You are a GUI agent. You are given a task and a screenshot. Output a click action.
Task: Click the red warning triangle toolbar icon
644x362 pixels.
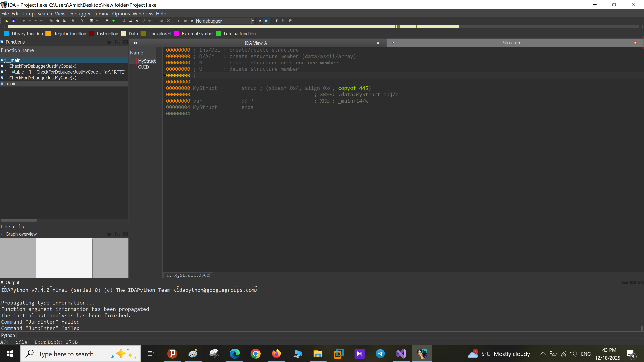pos(107,21)
